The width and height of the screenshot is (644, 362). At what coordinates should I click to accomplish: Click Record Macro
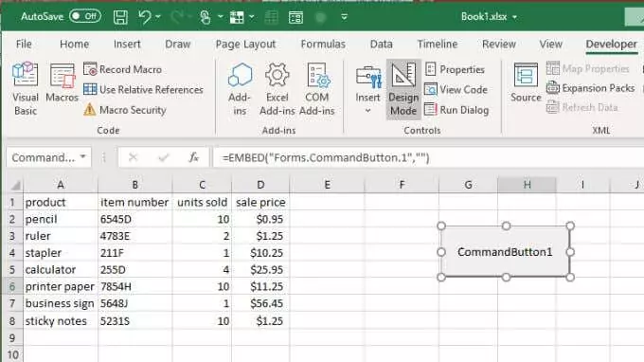pyautogui.click(x=123, y=69)
